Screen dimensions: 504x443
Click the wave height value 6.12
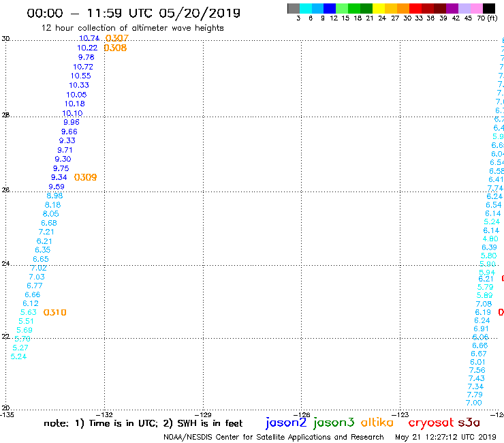coord(31,303)
